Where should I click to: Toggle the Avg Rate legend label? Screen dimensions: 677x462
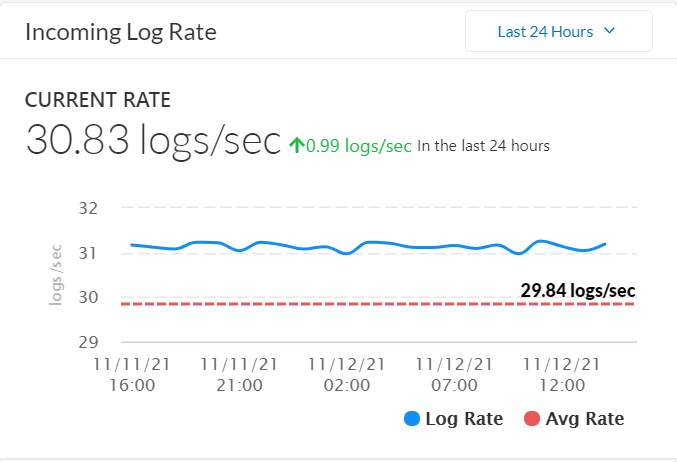pos(585,419)
